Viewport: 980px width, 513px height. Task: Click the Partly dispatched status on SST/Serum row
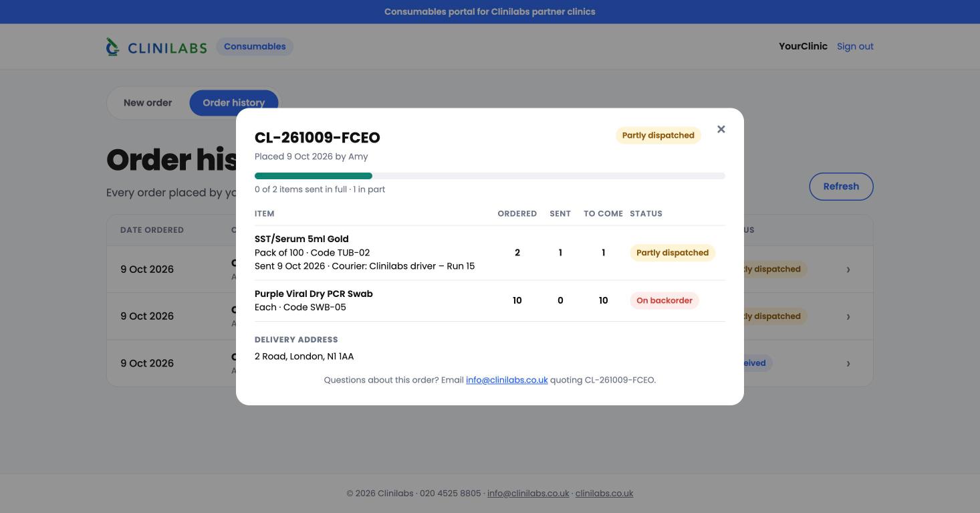pyautogui.click(x=672, y=253)
